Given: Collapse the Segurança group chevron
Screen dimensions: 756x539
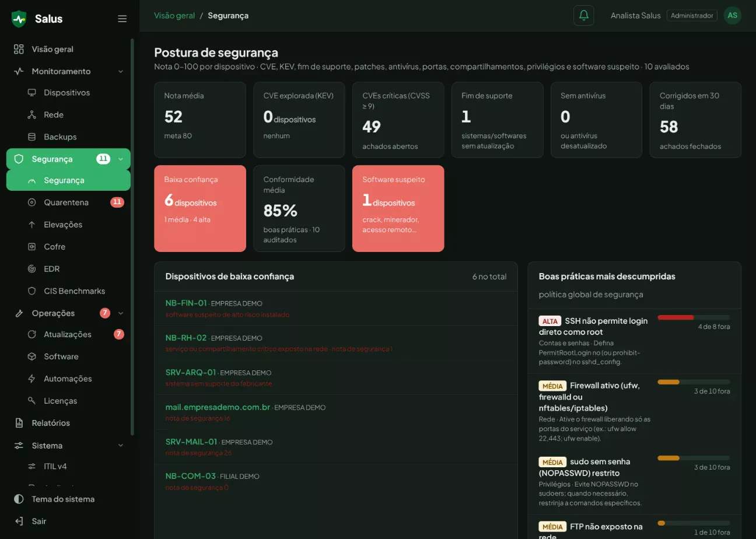Looking at the screenshot, I should pyautogui.click(x=121, y=159).
